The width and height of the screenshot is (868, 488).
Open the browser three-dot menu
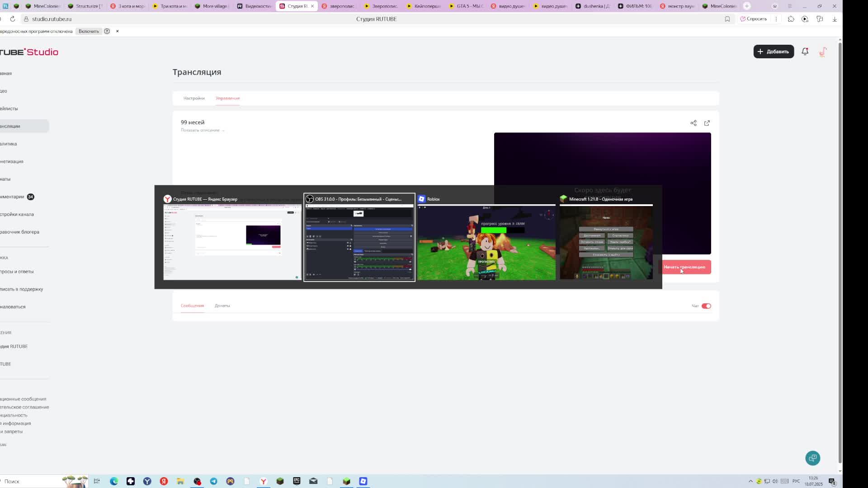pyautogui.click(x=776, y=19)
